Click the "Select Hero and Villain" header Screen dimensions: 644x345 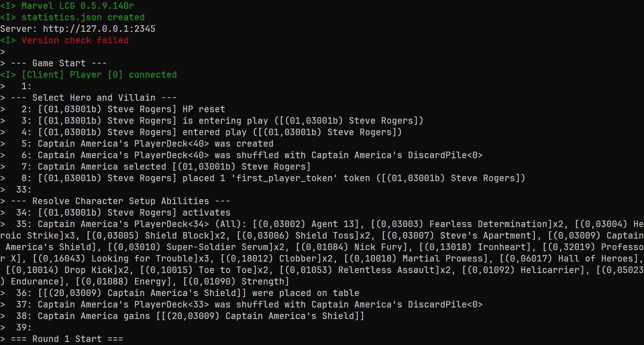94,98
